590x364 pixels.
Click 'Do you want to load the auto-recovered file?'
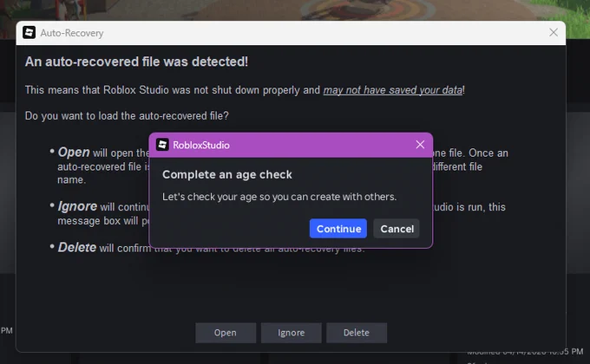pyautogui.click(x=127, y=116)
